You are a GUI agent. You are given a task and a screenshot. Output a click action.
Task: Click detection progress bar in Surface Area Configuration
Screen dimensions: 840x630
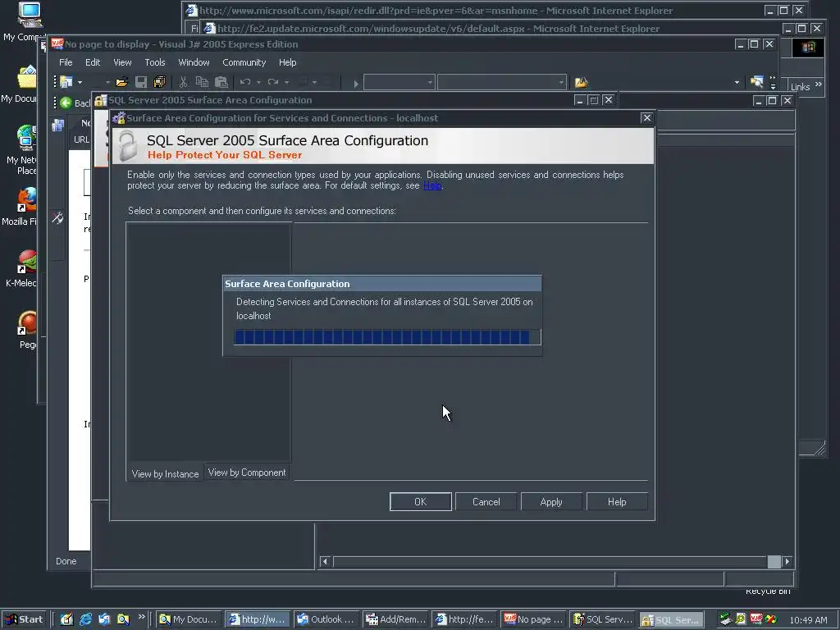click(387, 337)
